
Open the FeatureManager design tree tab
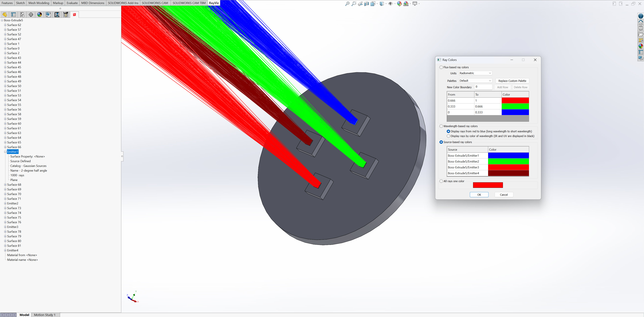click(x=5, y=14)
